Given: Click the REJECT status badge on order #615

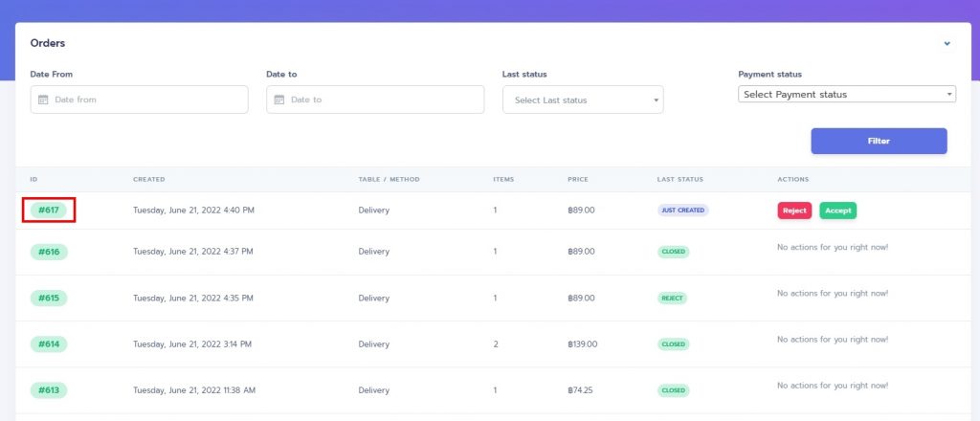Looking at the screenshot, I should [x=673, y=298].
